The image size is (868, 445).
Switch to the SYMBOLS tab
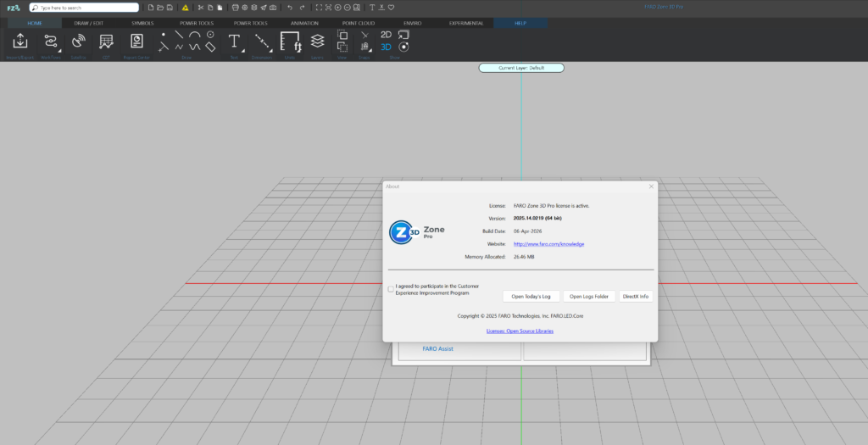click(x=142, y=23)
